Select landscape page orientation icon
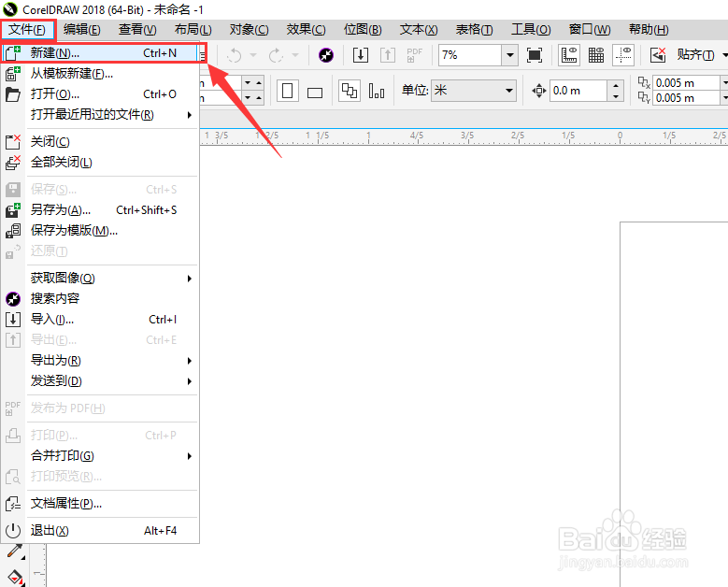 [315, 93]
